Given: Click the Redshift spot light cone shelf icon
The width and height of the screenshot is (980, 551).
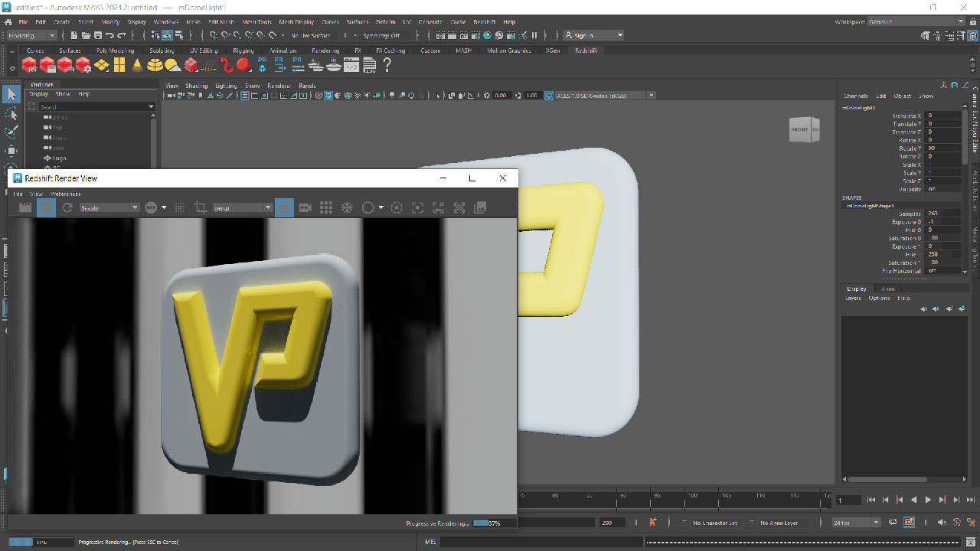Looking at the screenshot, I should coord(138,65).
